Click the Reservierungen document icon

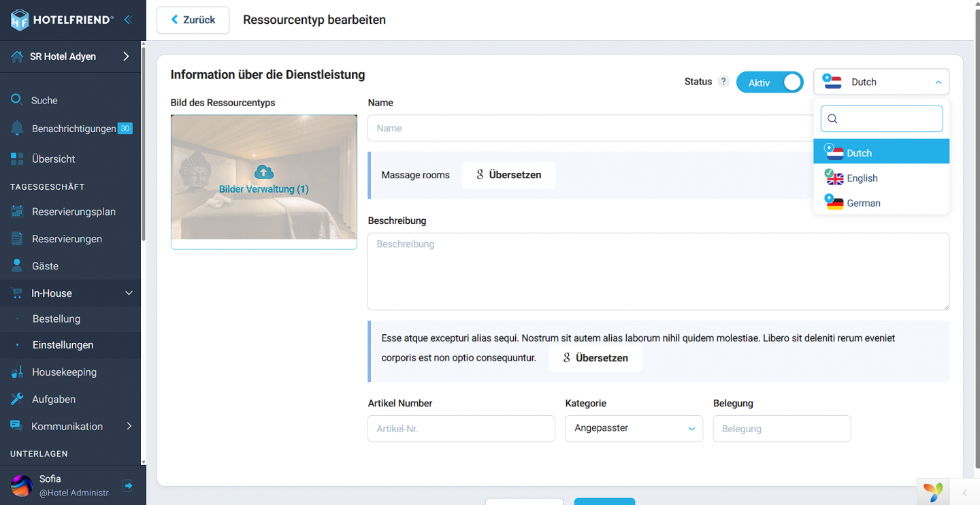tap(17, 239)
